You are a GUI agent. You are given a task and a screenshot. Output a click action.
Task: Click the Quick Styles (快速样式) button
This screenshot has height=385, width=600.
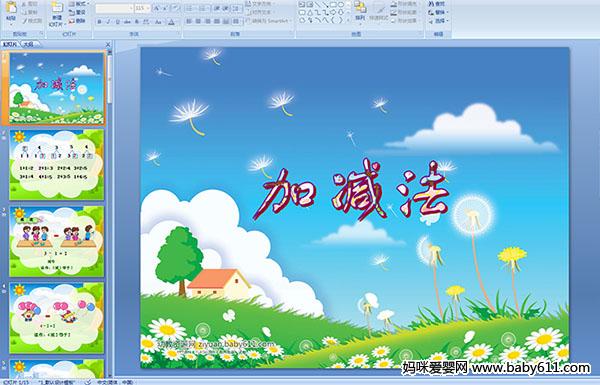[379, 11]
